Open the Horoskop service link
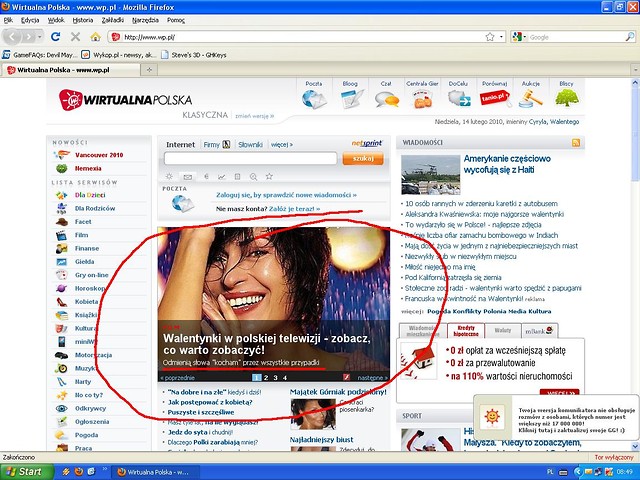Screen dimensions: 640x480 [x=88, y=288]
